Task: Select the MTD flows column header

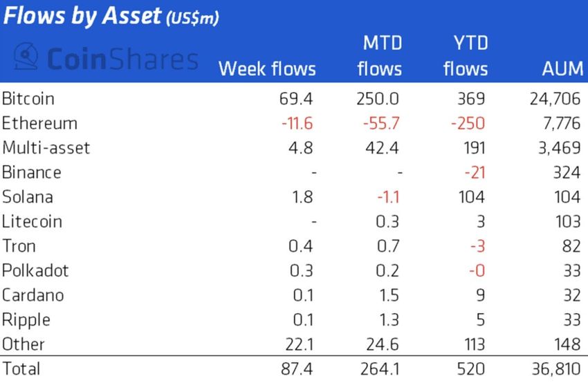Action: pos(380,57)
